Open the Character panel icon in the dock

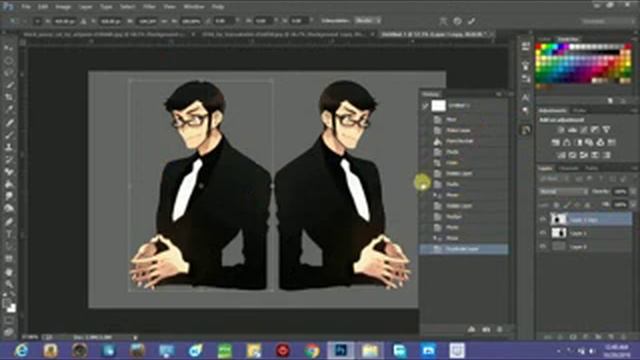[525, 97]
